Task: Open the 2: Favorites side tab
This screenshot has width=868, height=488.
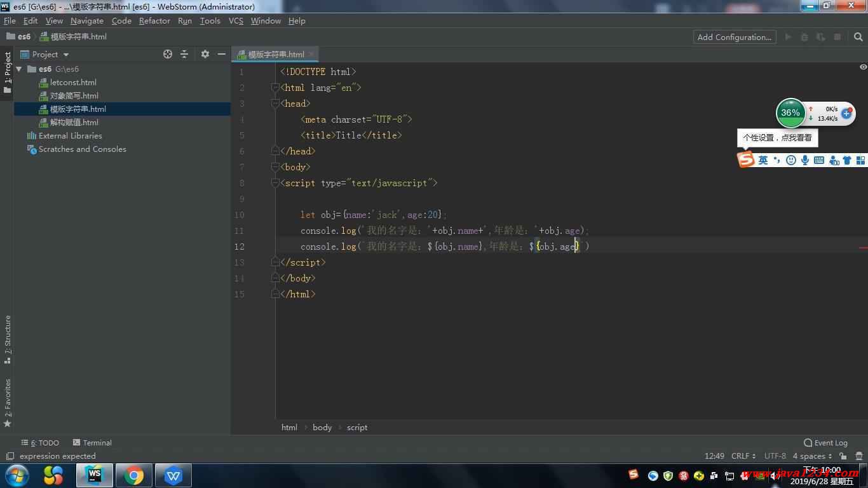Action: (8, 403)
